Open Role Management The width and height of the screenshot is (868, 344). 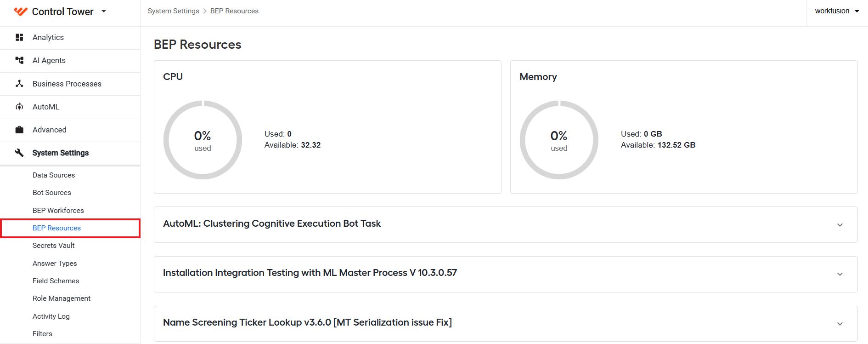tap(62, 298)
